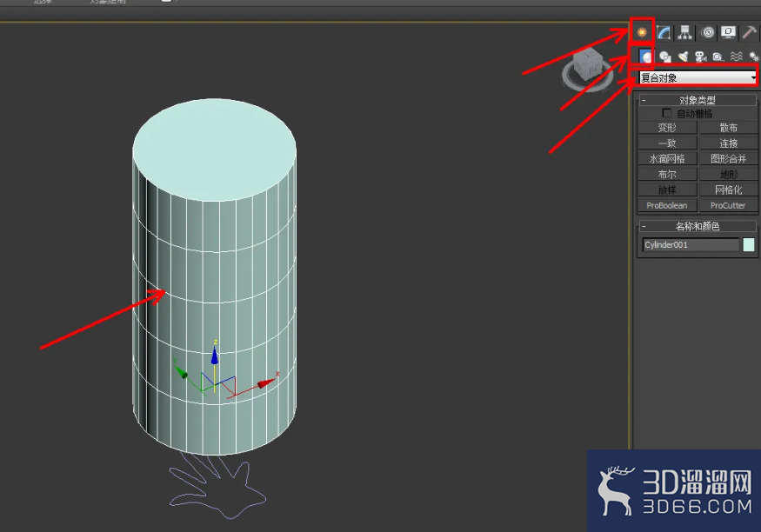Image resolution: width=761 pixels, height=532 pixels.
Task: Click the ProBoolean button
Action: tap(667, 205)
